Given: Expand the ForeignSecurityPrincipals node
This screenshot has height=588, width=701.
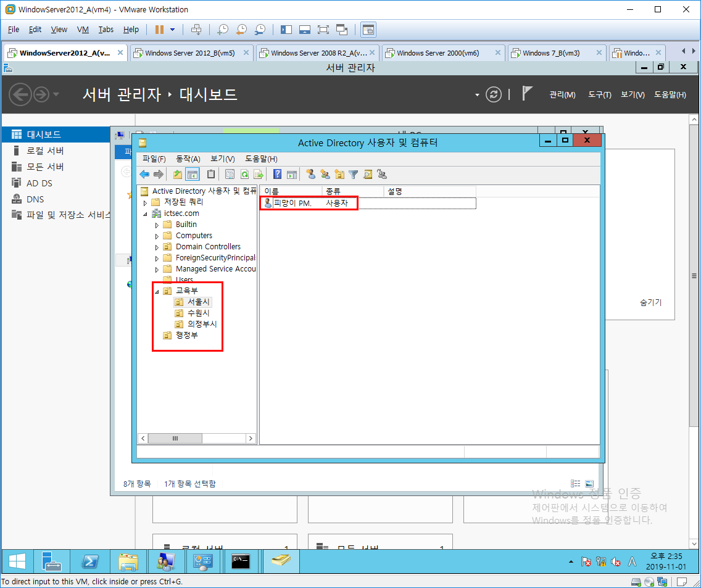Looking at the screenshot, I should (157, 259).
